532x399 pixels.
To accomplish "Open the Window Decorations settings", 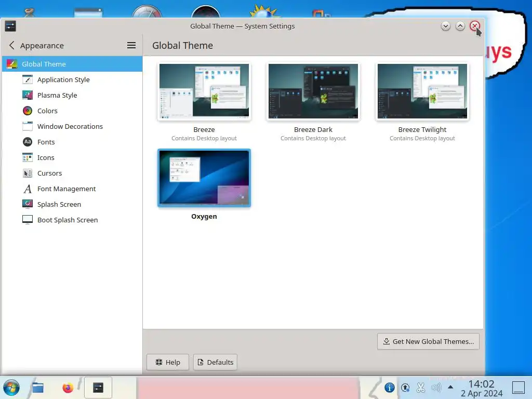I will coord(72,126).
